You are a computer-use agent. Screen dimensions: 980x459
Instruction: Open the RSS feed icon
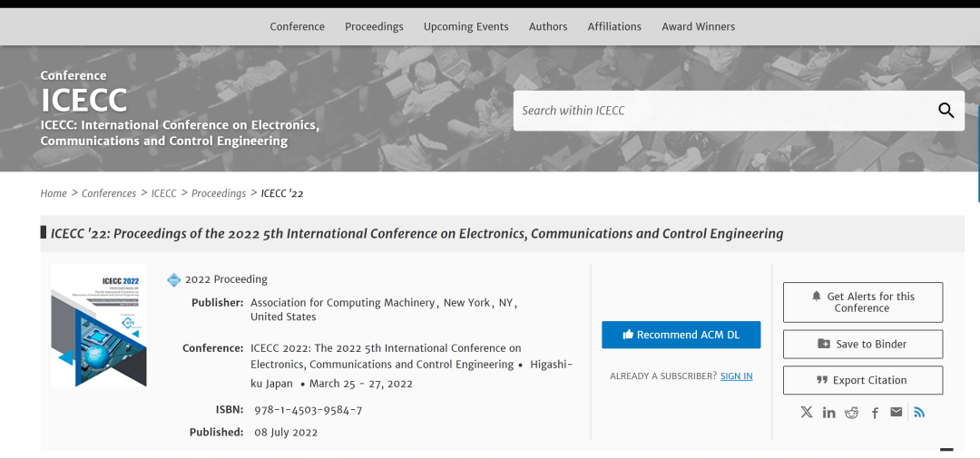tap(919, 413)
